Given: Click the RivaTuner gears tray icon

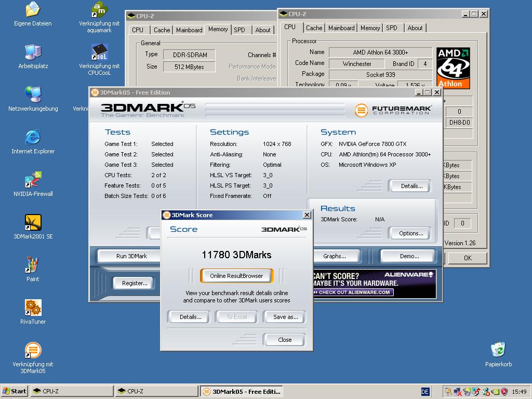Looking at the screenshot, I should tap(448, 392).
